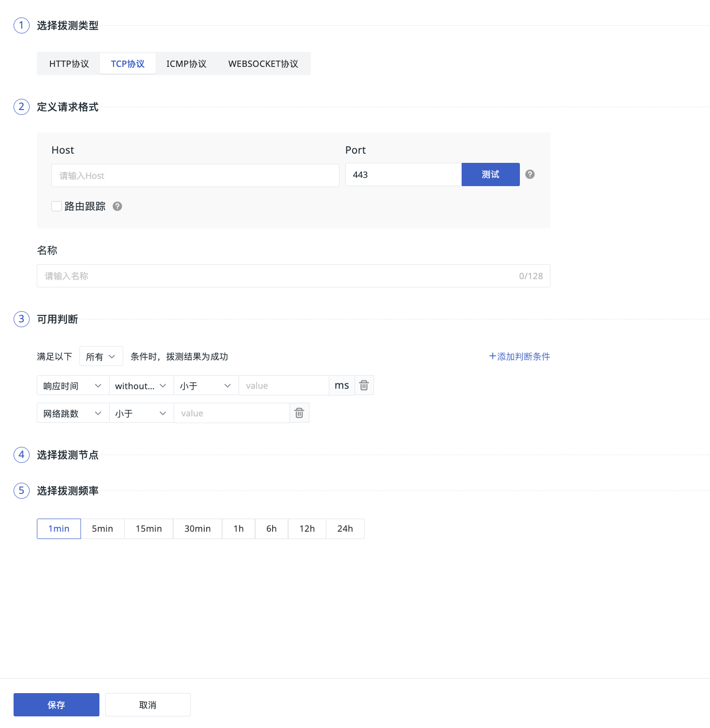Open the 所有 condition match dropdown
The image size is (710, 728).
pyautogui.click(x=101, y=357)
